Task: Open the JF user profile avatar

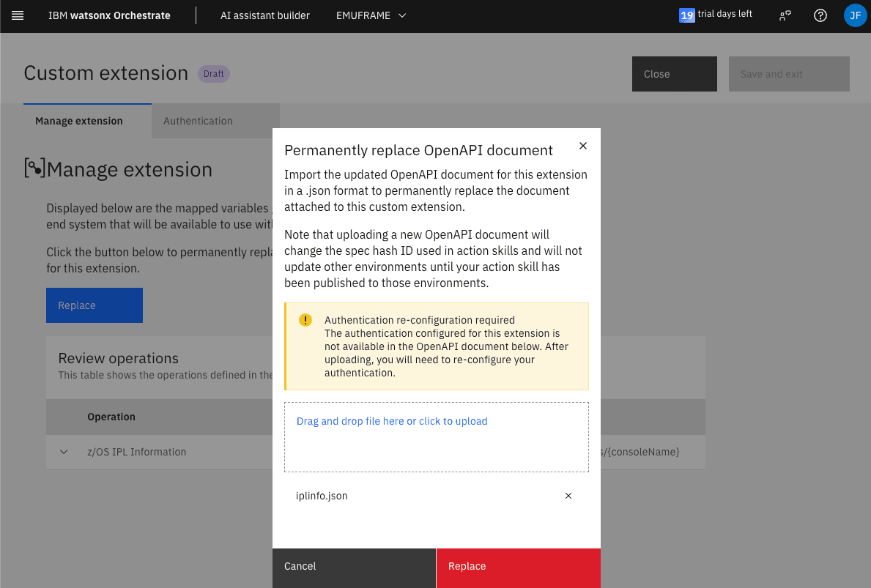Action: (855, 15)
